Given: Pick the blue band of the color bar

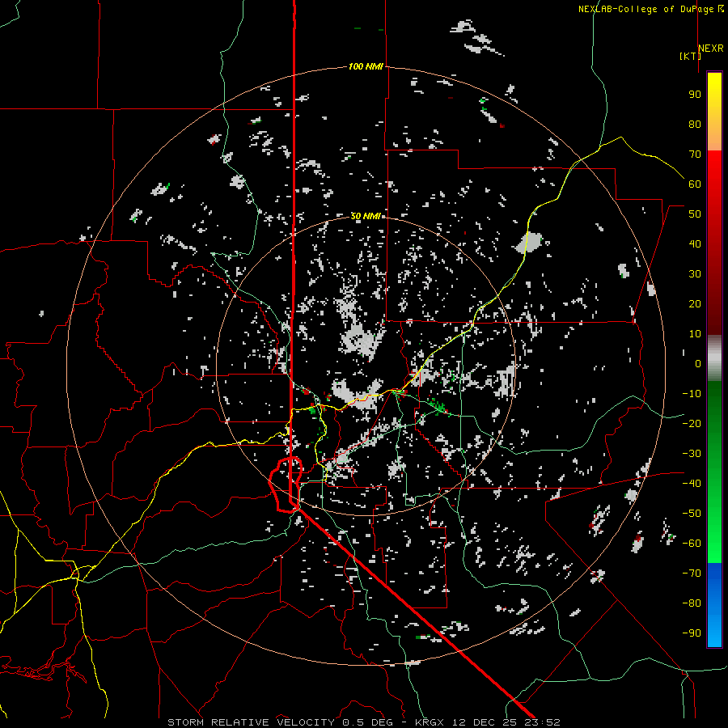Looking at the screenshot, I should tap(714, 605).
